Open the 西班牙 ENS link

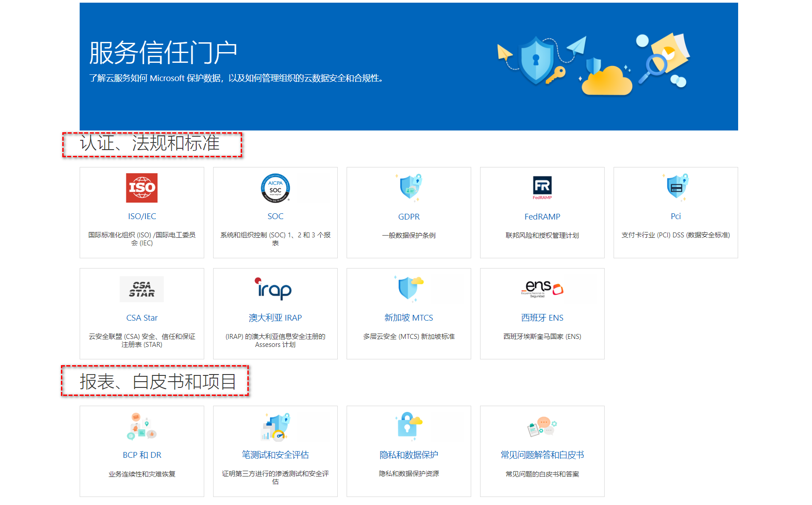click(x=542, y=318)
